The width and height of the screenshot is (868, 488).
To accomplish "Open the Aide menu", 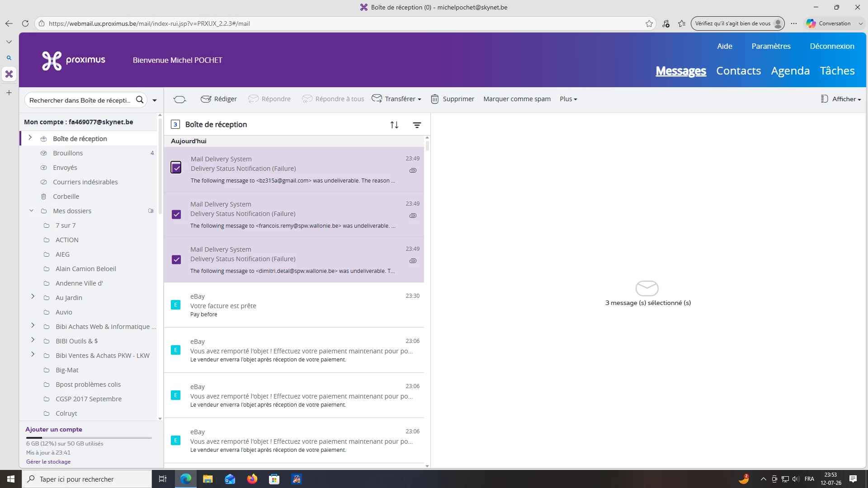I will 725,46.
